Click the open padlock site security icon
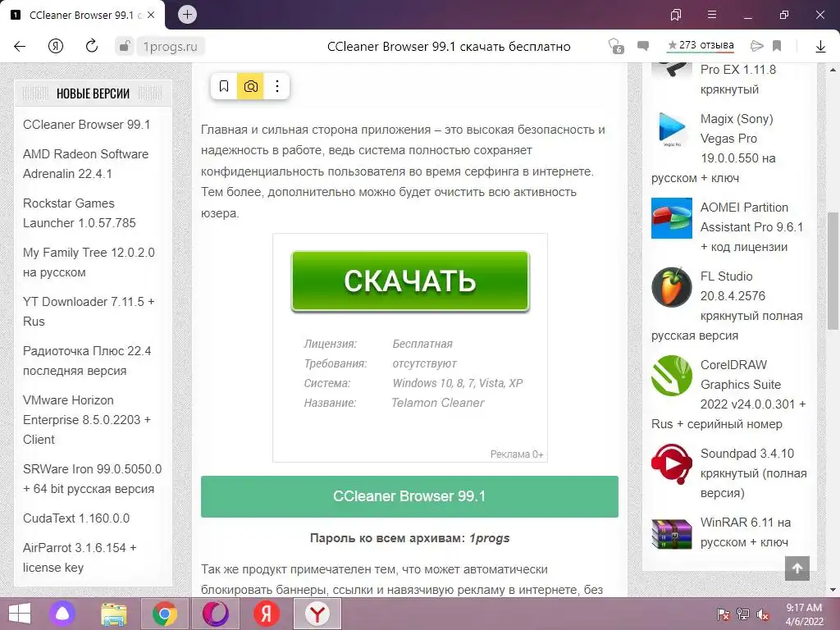The width and height of the screenshot is (840, 630). (x=125, y=46)
